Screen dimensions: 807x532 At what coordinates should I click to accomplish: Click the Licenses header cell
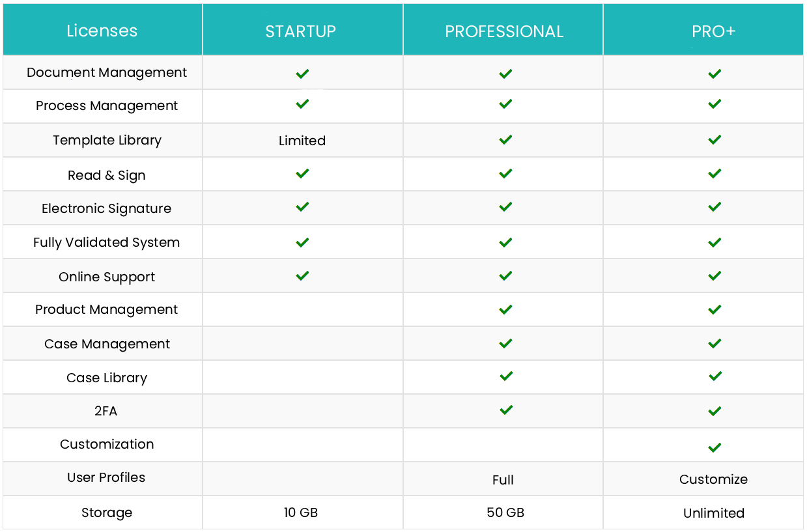point(102,31)
